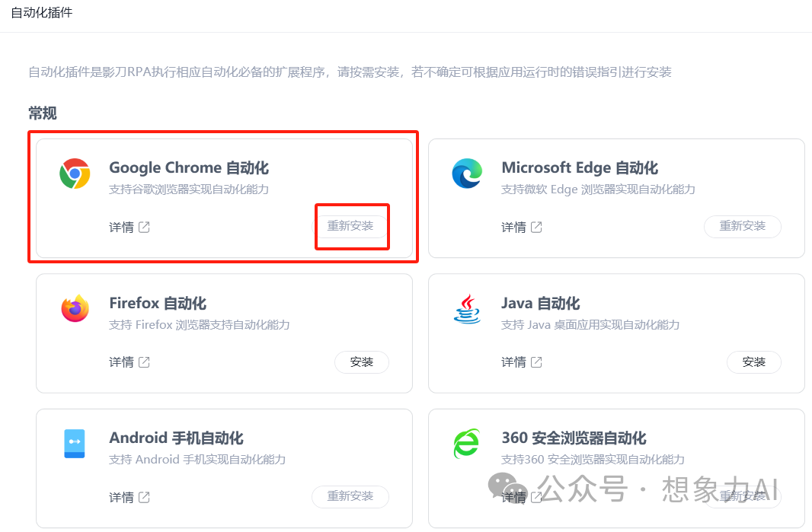This screenshot has width=812, height=532.
Task: View 详情 for Firefox 自动化
Action: 121,362
